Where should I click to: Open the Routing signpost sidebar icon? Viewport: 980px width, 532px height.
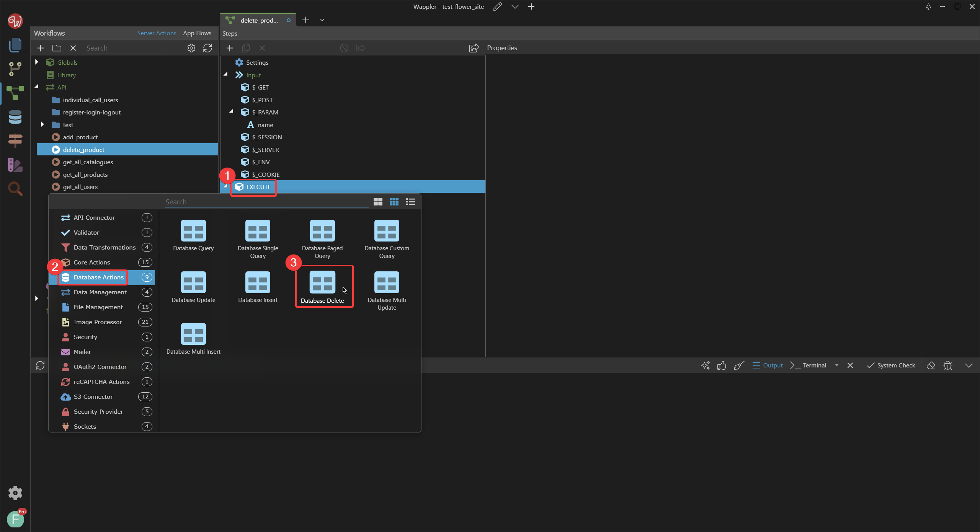pyautogui.click(x=15, y=141)
